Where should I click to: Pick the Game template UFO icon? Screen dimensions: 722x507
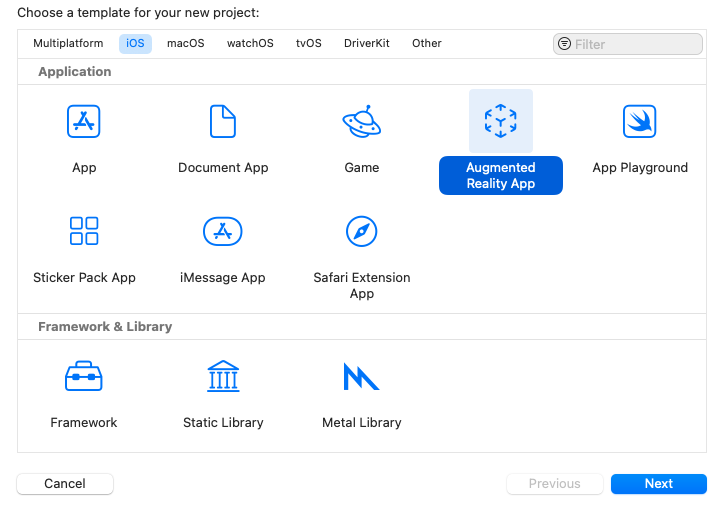[x=361, y=121]
